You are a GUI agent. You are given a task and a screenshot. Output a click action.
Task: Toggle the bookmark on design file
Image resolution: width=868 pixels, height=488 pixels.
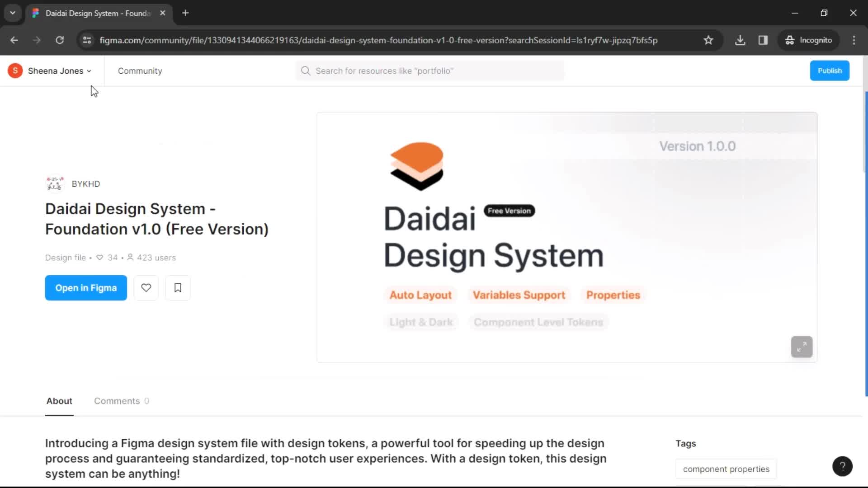coord(177,288)
